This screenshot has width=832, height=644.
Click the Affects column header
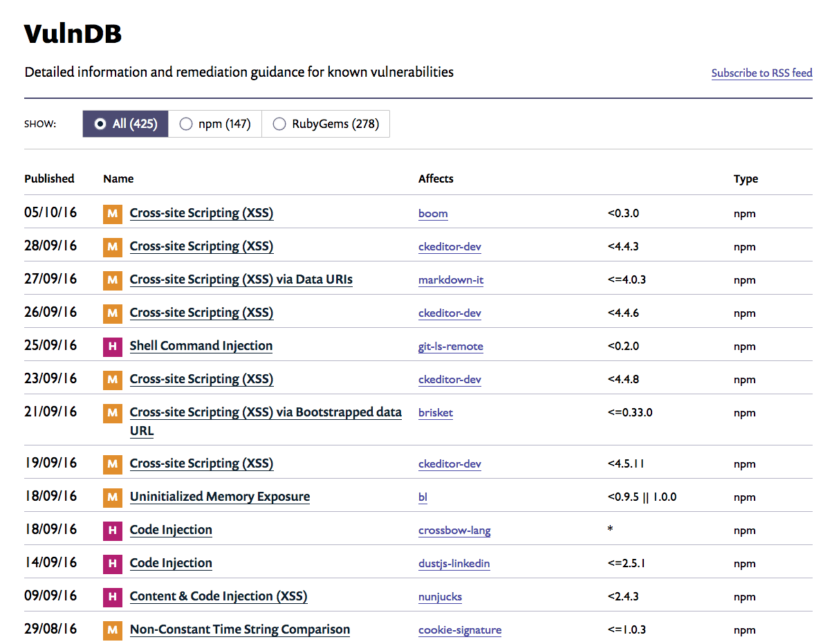click(x=436, y=178)
